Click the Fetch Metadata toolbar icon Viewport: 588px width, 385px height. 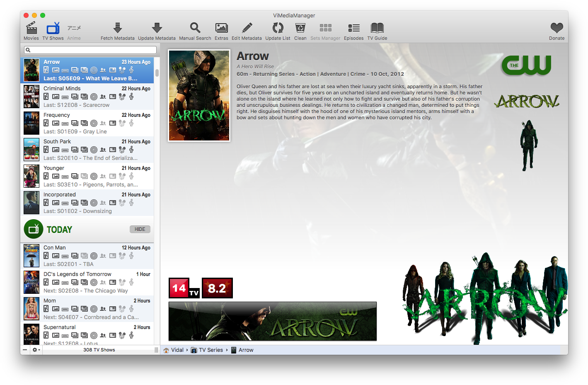(x=117, y=28)
